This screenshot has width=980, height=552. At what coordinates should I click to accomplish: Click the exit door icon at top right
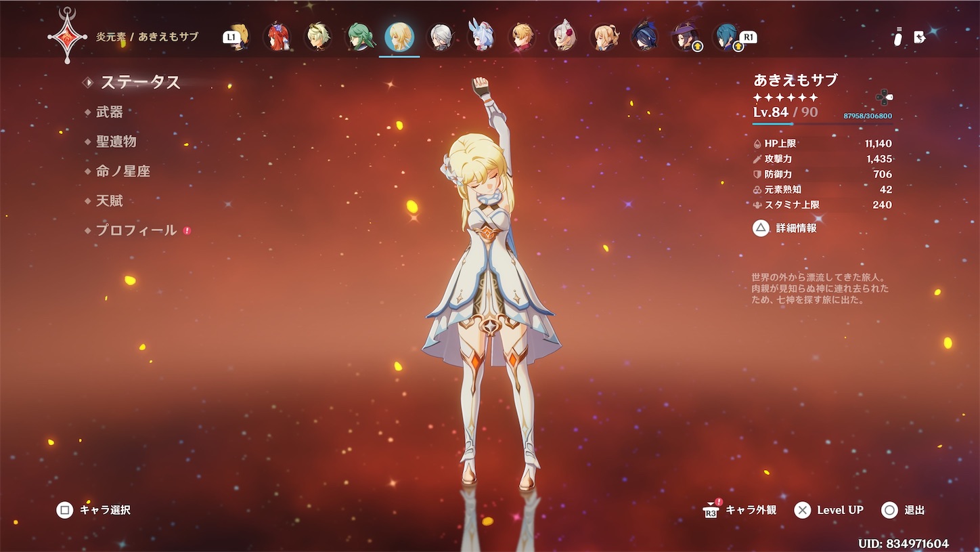click(920, 37)
